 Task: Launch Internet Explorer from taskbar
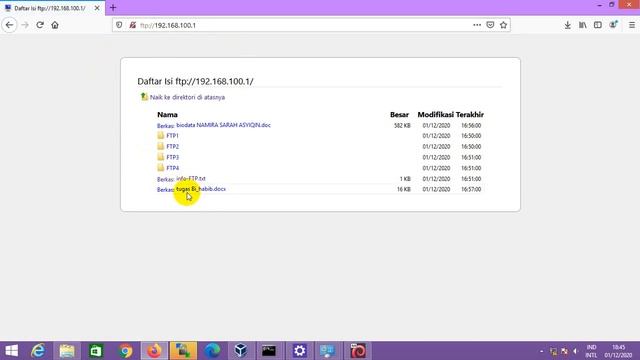click(38, 351)
